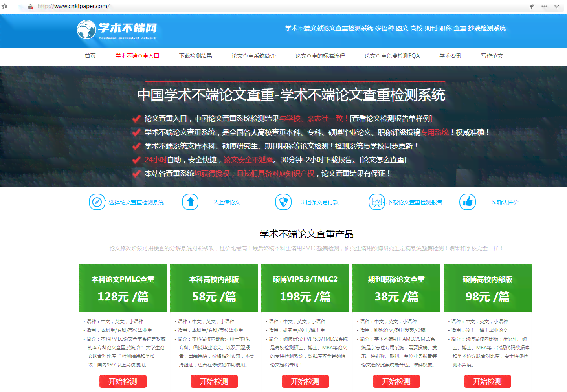The image size is (567, 392).
Task: Click 1.选择论文查重检测系统 step text
Action: pyautogui.click(x=134, y=202)
